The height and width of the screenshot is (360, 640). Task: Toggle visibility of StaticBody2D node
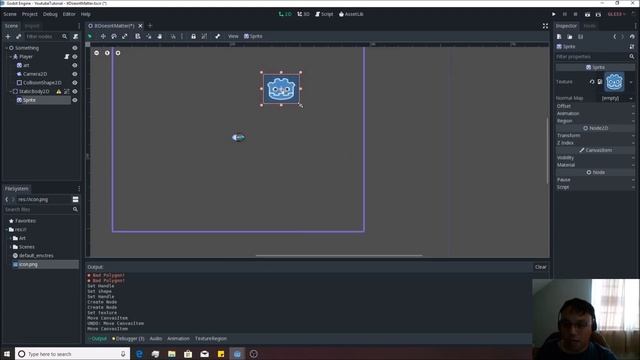[75, 91]
